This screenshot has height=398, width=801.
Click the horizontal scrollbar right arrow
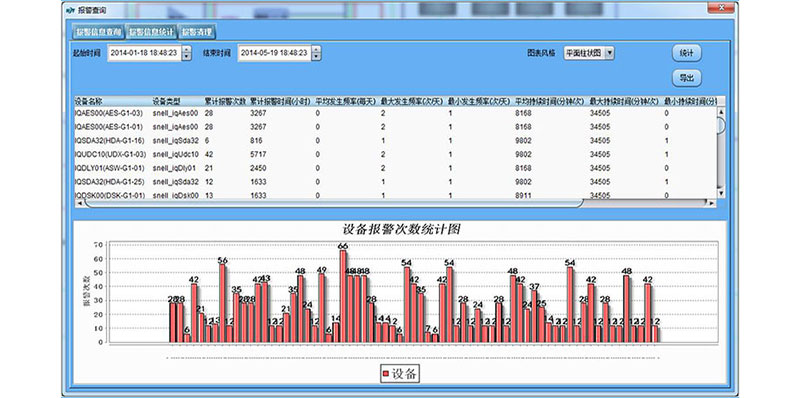pos(712,203)
